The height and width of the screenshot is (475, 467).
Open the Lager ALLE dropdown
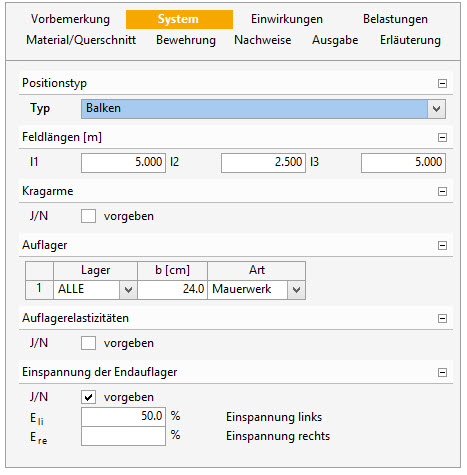click(x=128, y=289)
